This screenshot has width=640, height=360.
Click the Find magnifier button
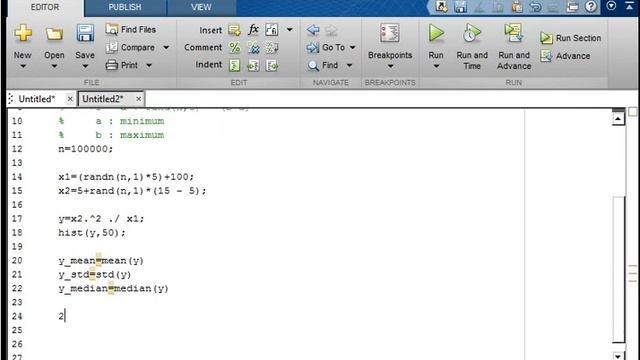pos(323,65)
